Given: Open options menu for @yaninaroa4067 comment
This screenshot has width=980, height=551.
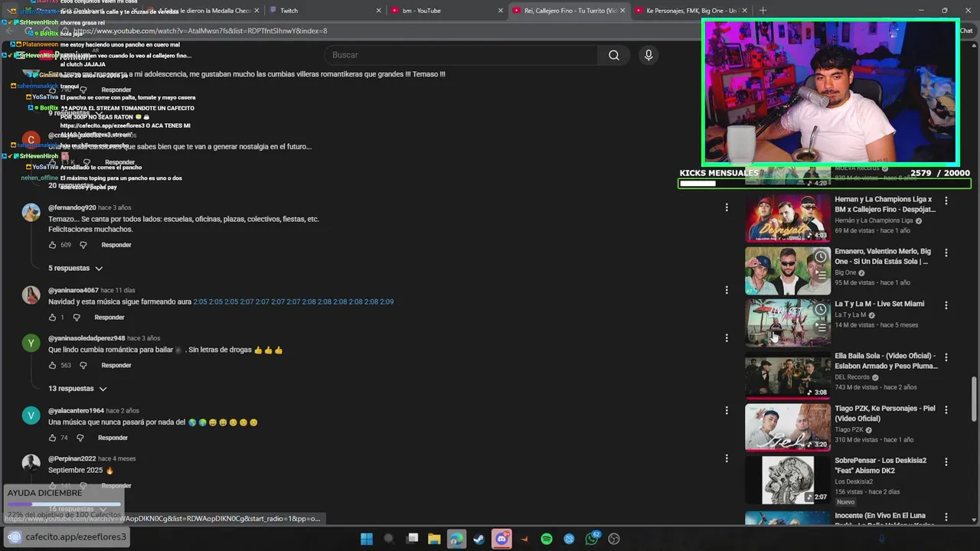Looking at the screenshot, I should pos(727,290).
